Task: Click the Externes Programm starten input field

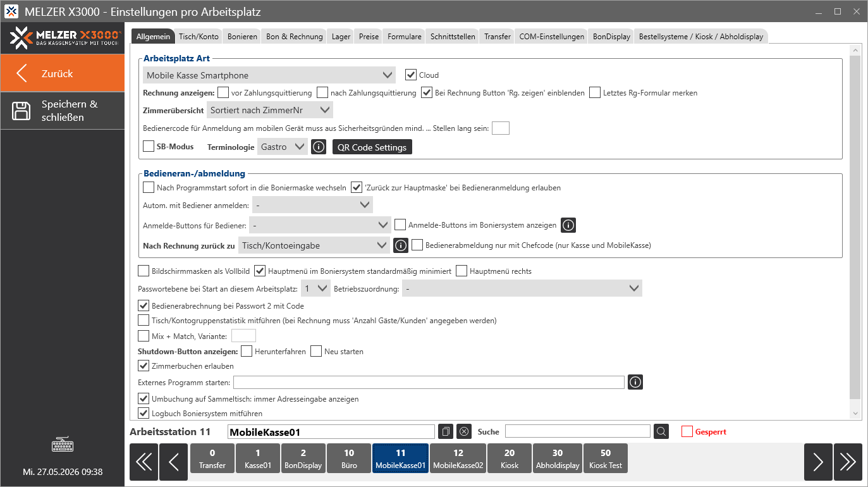Action: pyautogui.click(x=429, y=382)
